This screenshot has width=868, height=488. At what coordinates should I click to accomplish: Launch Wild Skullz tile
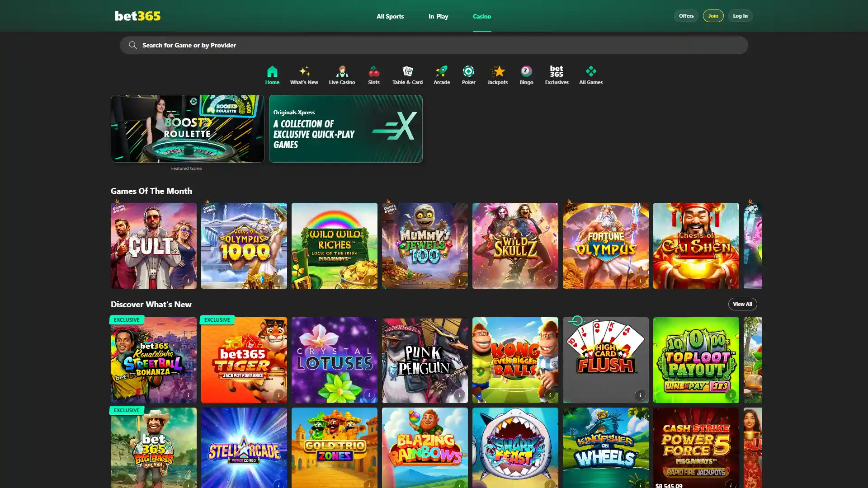515,246
